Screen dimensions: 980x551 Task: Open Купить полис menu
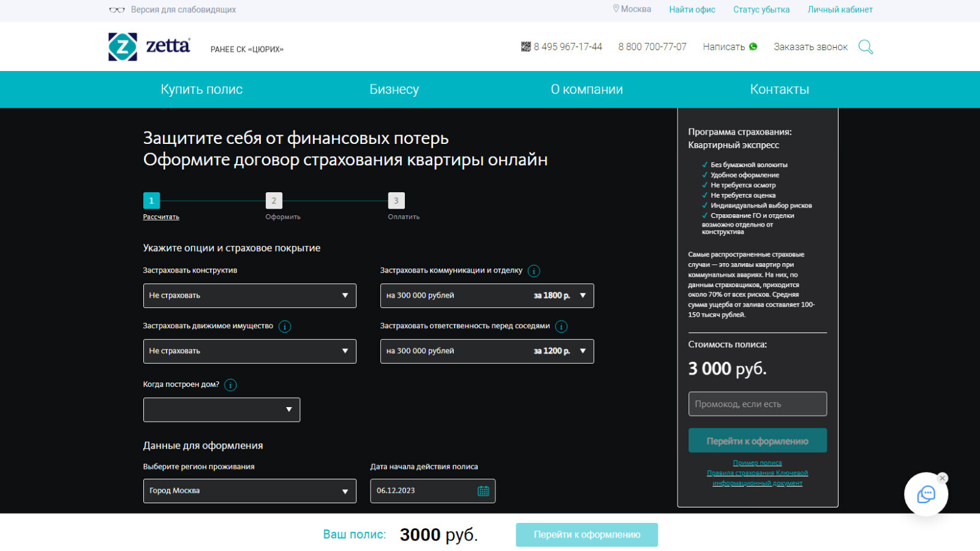click(x=202, y=89)
